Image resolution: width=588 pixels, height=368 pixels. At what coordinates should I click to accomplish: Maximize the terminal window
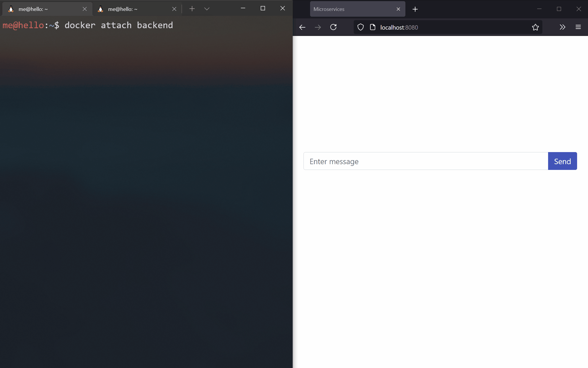(263, 8)
